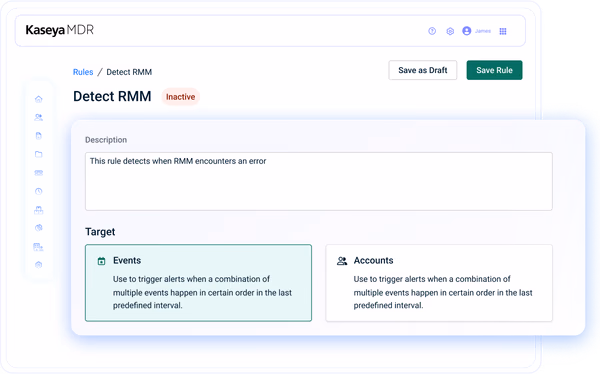The height and width of the screenshot is (374, 600).
Task: Click the Inactive status badge
Action: 181,97
